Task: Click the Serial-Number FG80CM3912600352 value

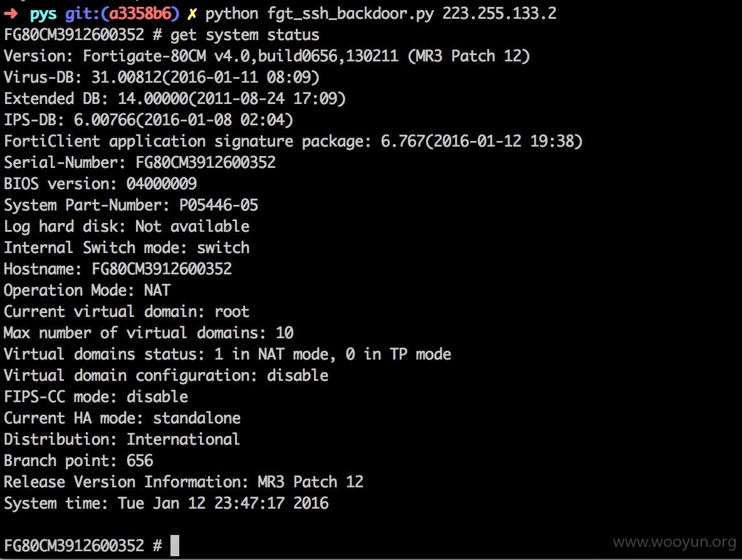Action: [206, 162]
